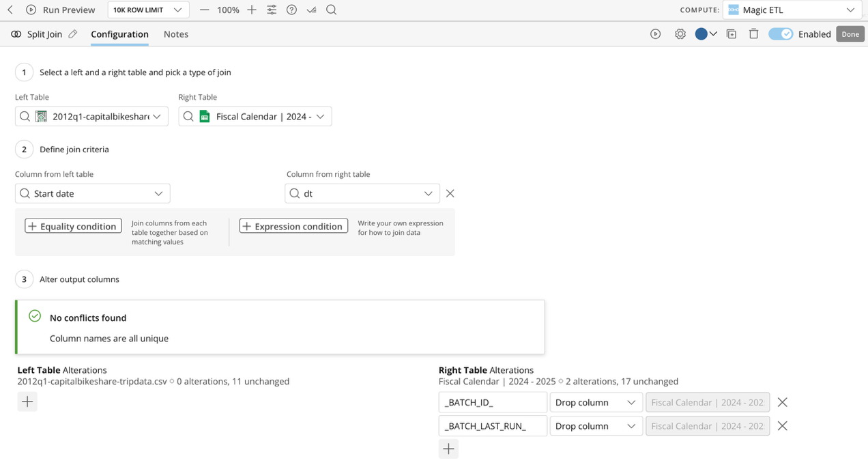
Task: Expand the Drop column dropdown for _BATCH_LAST_RUN_
Action: 596,425
